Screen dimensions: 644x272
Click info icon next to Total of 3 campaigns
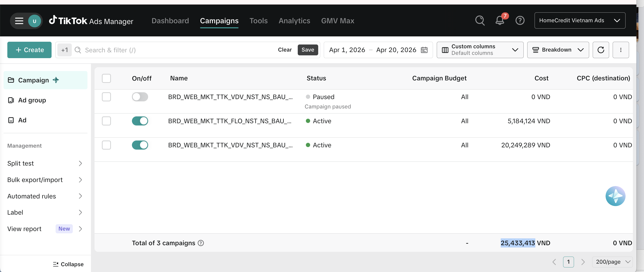coord(201,243)
